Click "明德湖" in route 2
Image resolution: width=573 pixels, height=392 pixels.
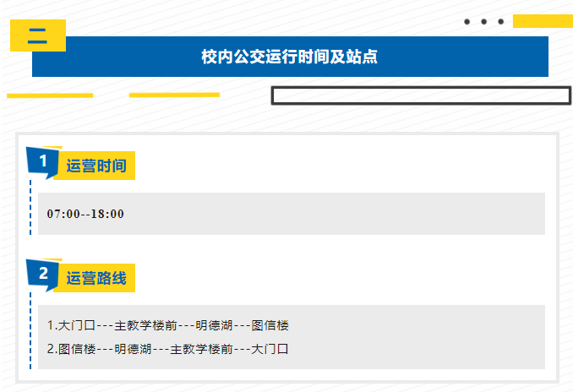133,348
